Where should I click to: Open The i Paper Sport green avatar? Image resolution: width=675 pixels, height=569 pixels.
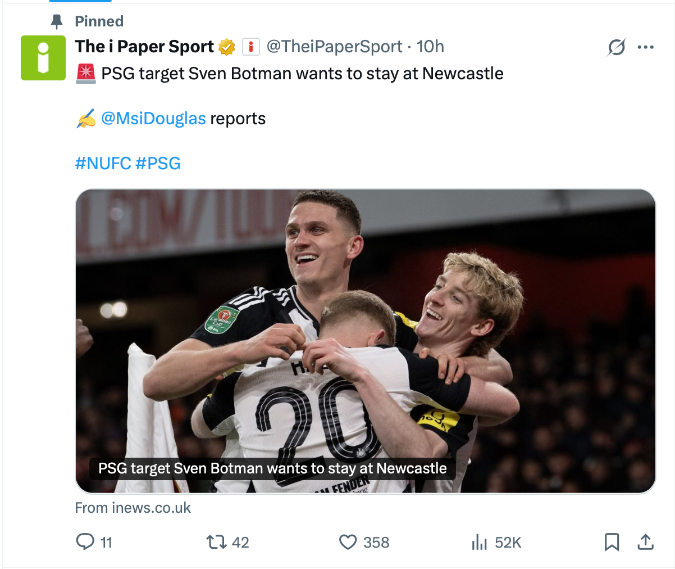[43, 57]
